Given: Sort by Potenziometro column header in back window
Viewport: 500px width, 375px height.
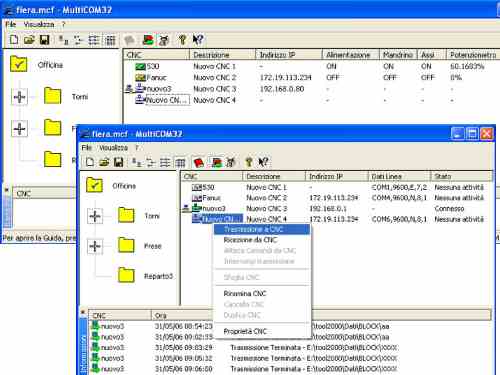Looking at the screenshot, I should click(473, 55).
